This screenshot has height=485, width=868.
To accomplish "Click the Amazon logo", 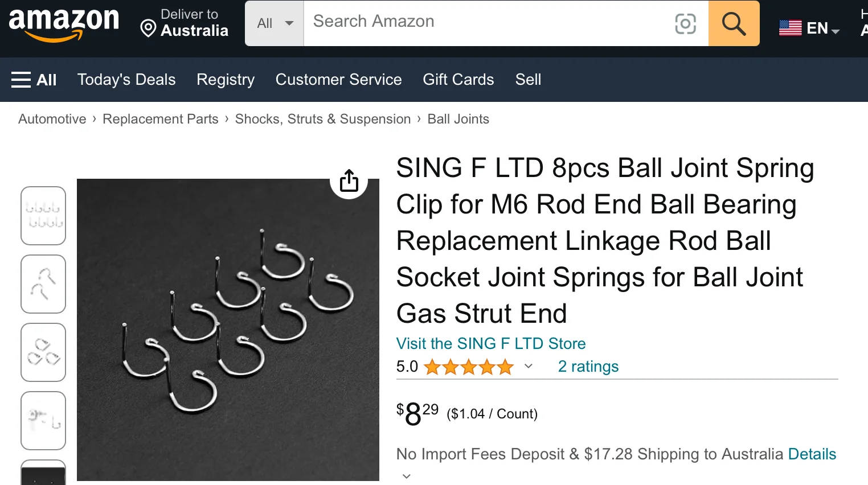I will (x=64, y=24).
